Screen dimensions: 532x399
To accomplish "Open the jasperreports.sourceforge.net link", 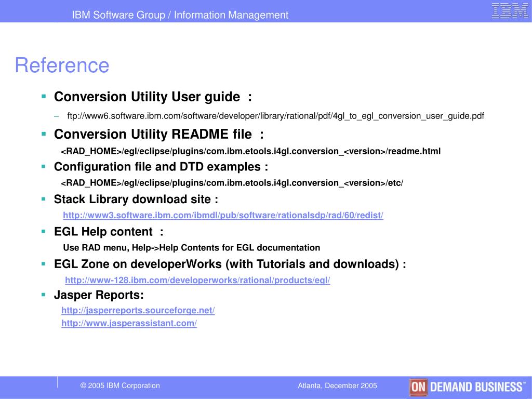I will pos(138,311).
